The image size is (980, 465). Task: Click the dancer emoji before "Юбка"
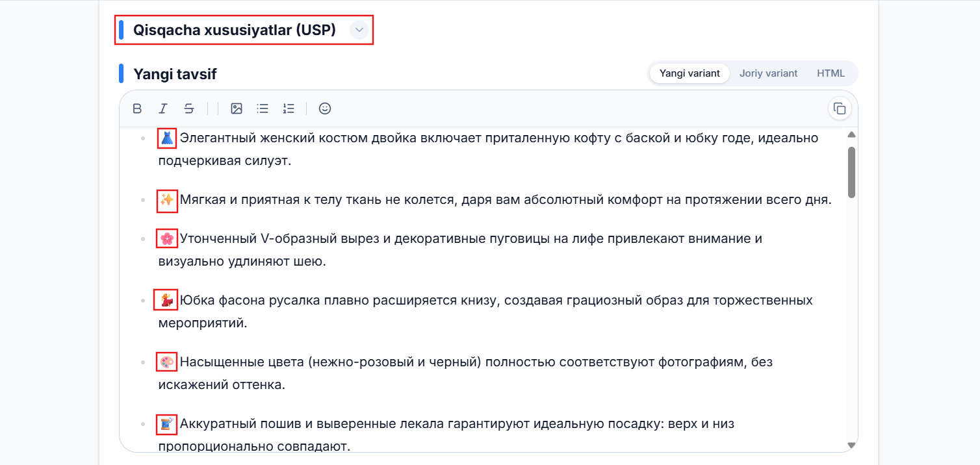(167, 301)
